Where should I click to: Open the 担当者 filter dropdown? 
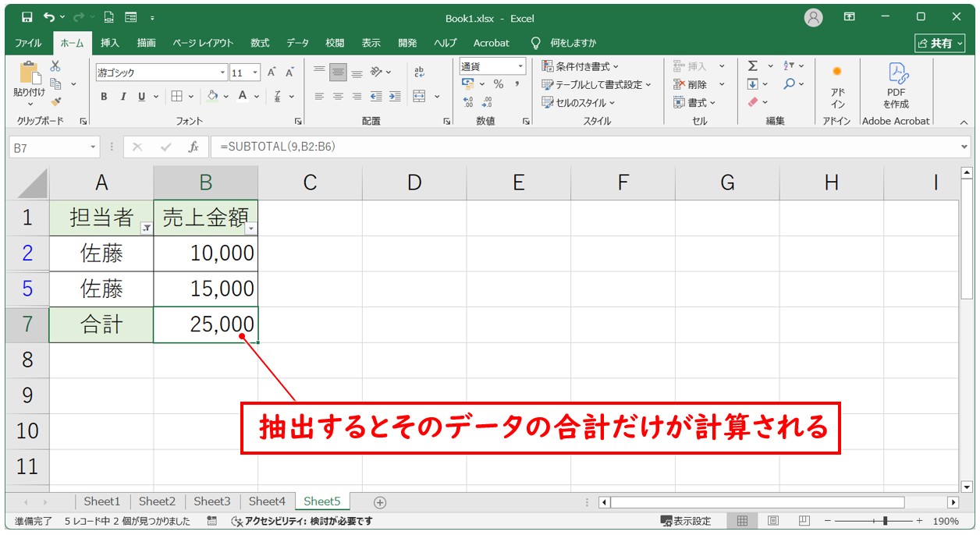(x=145, y=228)
